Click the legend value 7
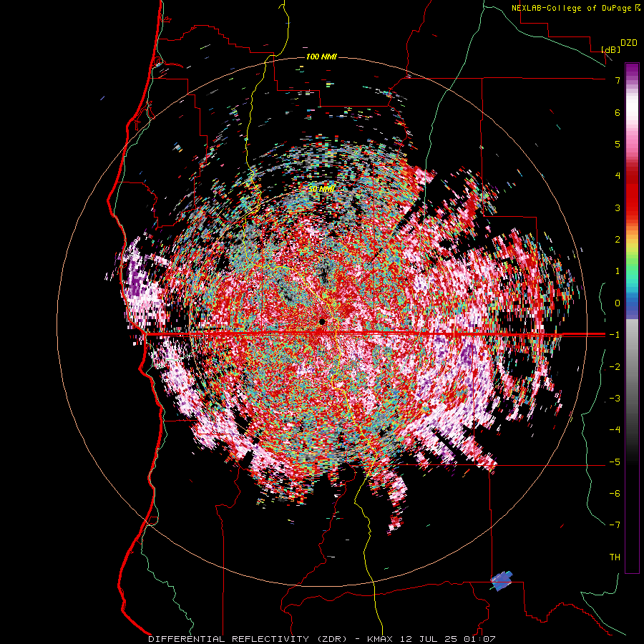Image resolution: width=644 pixels, height=644 pixels. pyautogui.click(x=618, y=80)
